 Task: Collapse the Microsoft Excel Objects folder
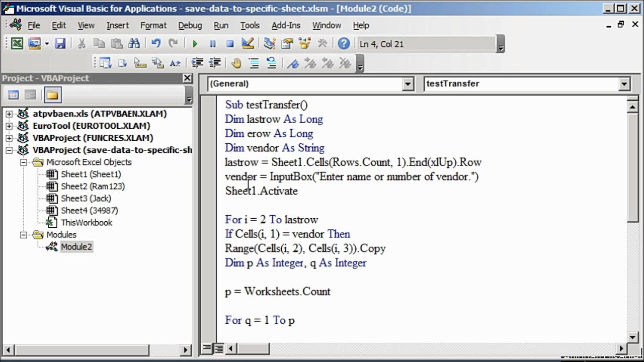pyautogui.click(x=23, y=162)
